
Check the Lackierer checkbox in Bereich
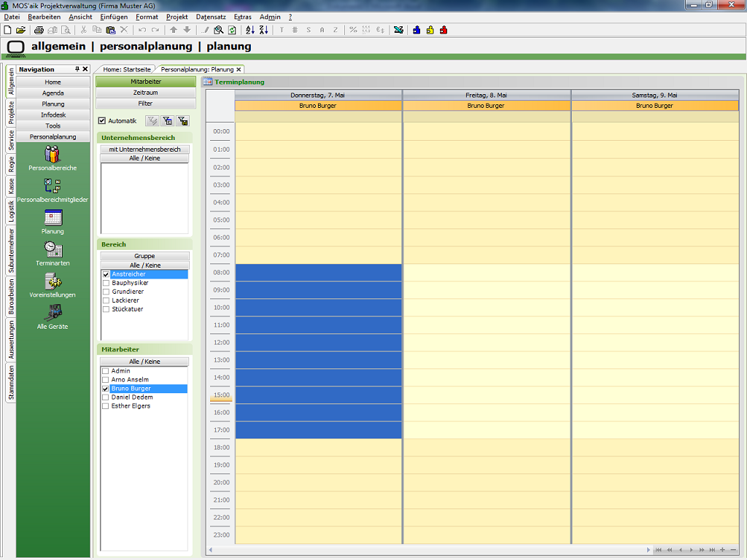[106, 300]
